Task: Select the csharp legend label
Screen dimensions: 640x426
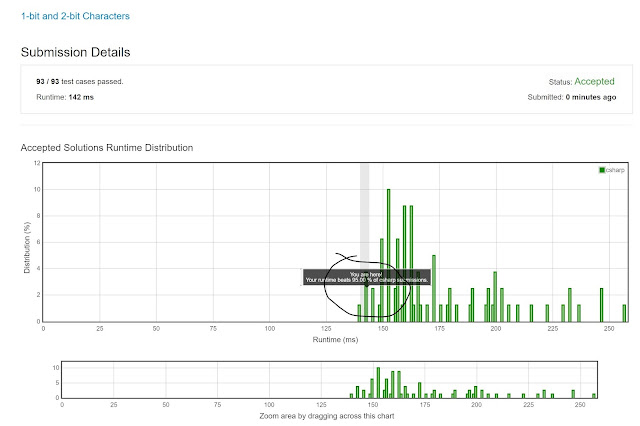Action: [615, 170]
